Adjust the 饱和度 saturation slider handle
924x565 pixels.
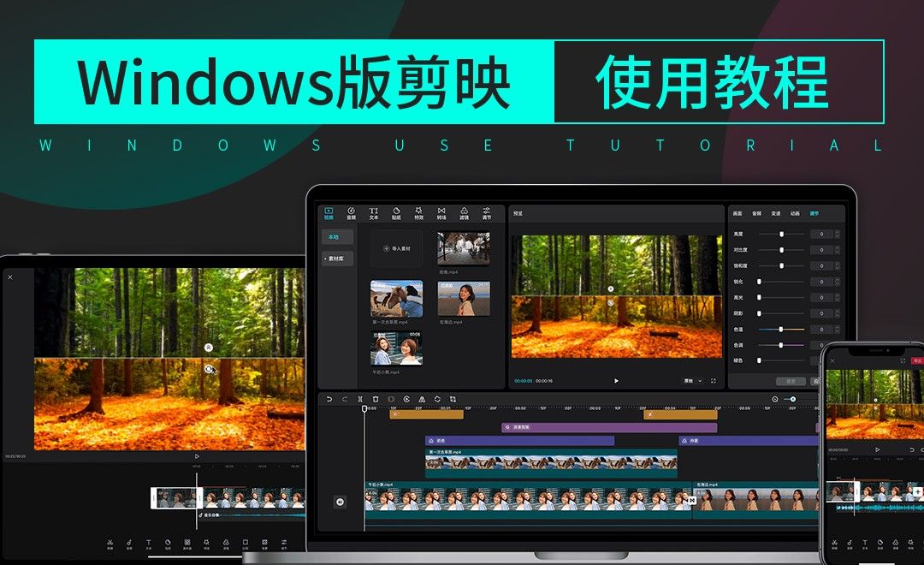[x=781, y=266]
